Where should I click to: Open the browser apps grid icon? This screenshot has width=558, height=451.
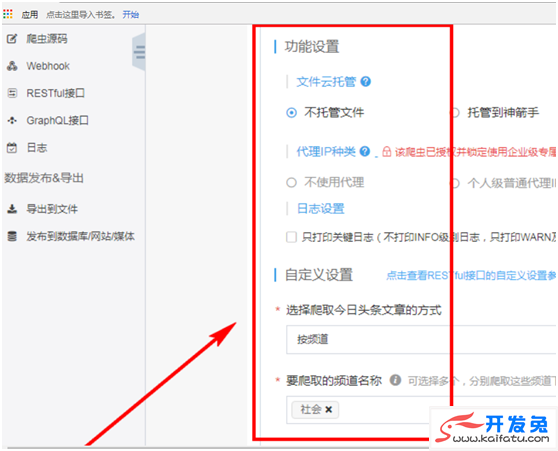(7, 14)
